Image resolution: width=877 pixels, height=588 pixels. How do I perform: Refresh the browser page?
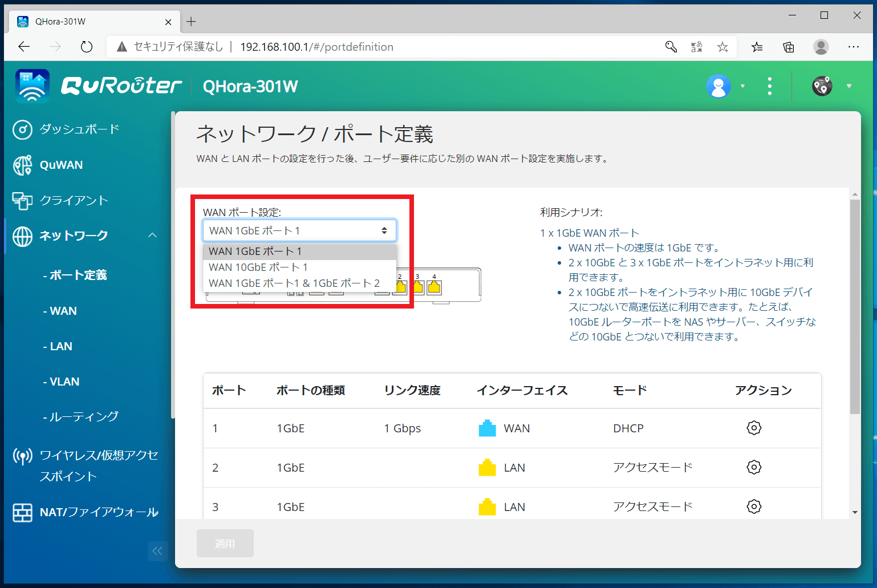coord(87,47)
